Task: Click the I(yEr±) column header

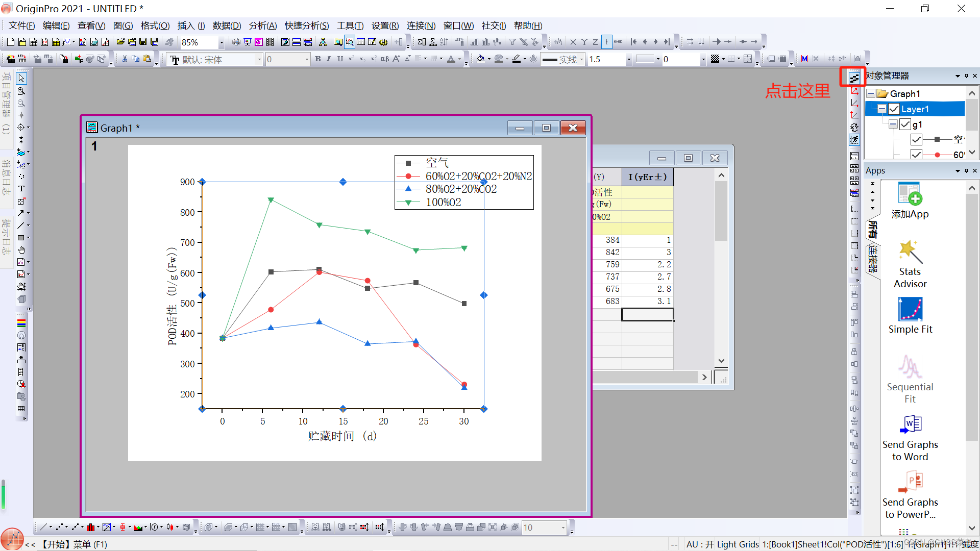Action: 647,177
